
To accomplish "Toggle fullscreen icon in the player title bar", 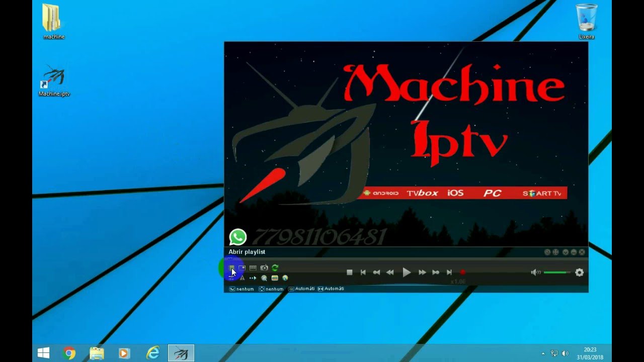I will [x=555, y=252].
